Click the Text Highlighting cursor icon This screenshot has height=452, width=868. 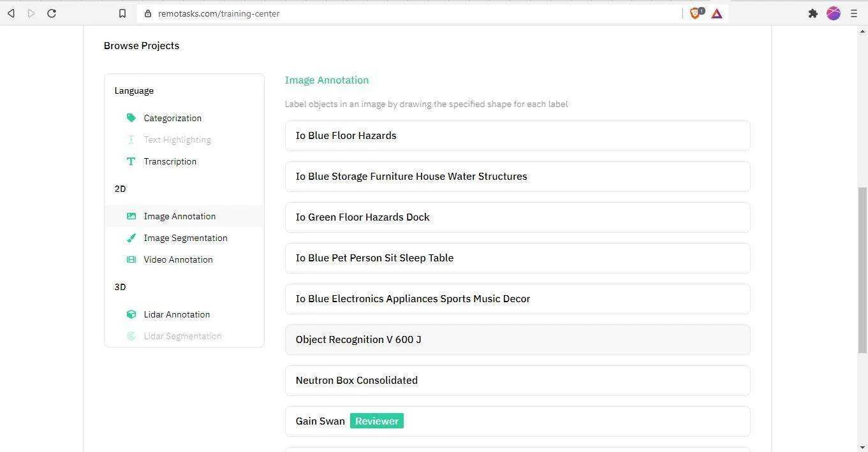click(131, 140)
